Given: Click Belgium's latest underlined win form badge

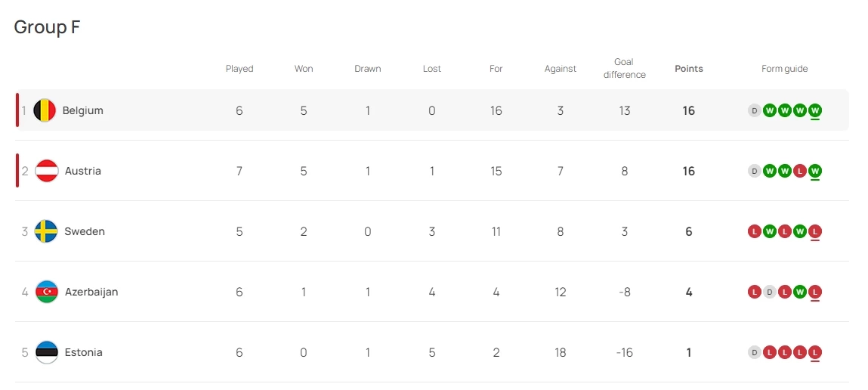Looking at the screenshot, I should pyautogui.click(x=814, y=110).
